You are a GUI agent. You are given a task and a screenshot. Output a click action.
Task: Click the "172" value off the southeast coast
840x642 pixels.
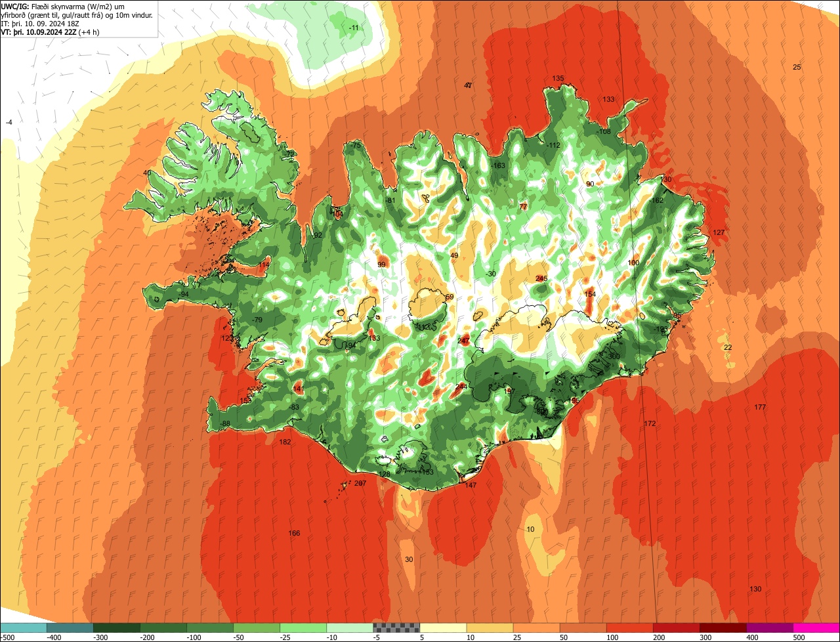650,423
